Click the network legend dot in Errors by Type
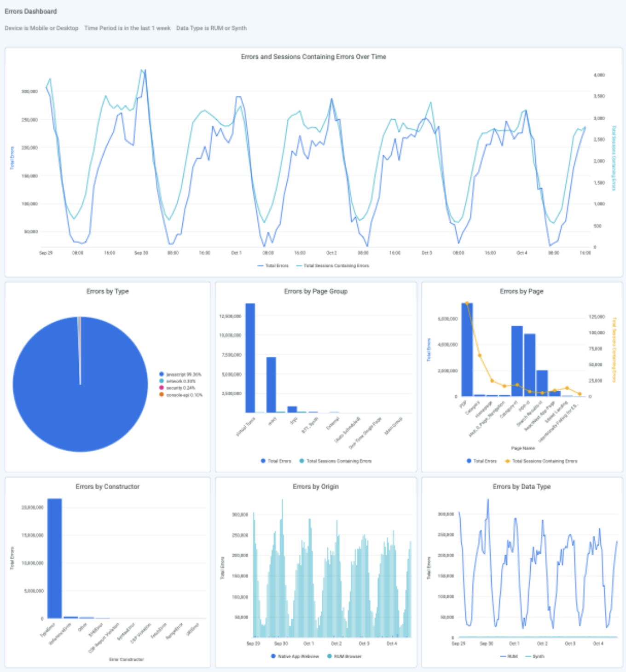626x672 pixels. pyautogui.click(x=162, y=381)
